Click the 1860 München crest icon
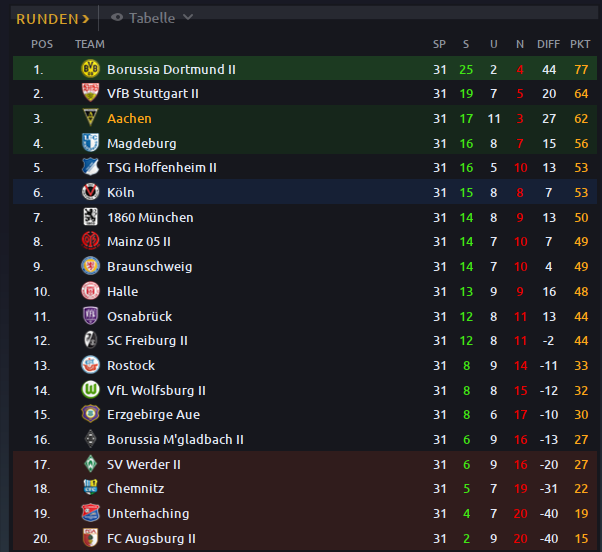602x552 pixels. pyautogui.click(x=91, y=217)
